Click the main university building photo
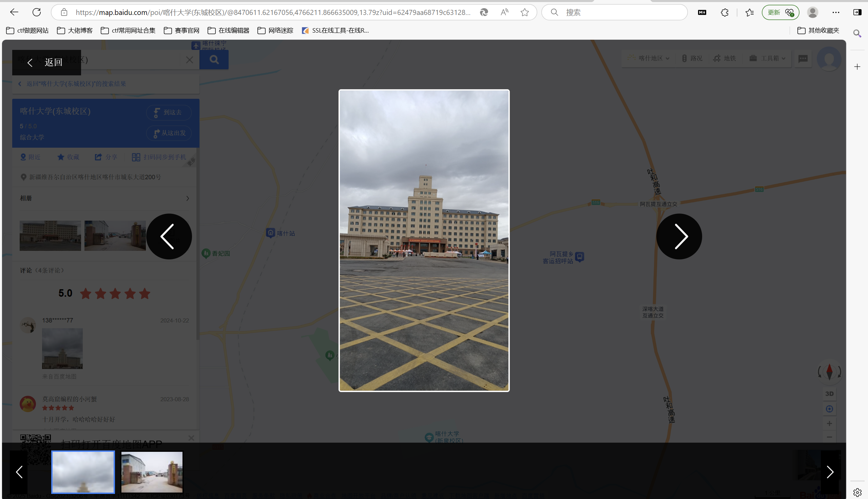The image size is (868, 499). (424, 240)
